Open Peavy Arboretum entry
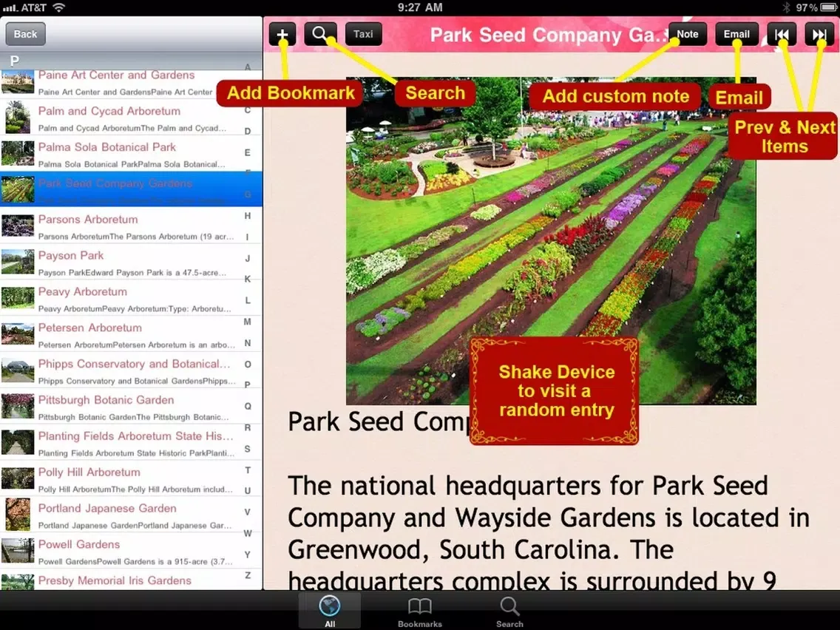This screenshot has height=630, width=840. [x=132, y=298]
